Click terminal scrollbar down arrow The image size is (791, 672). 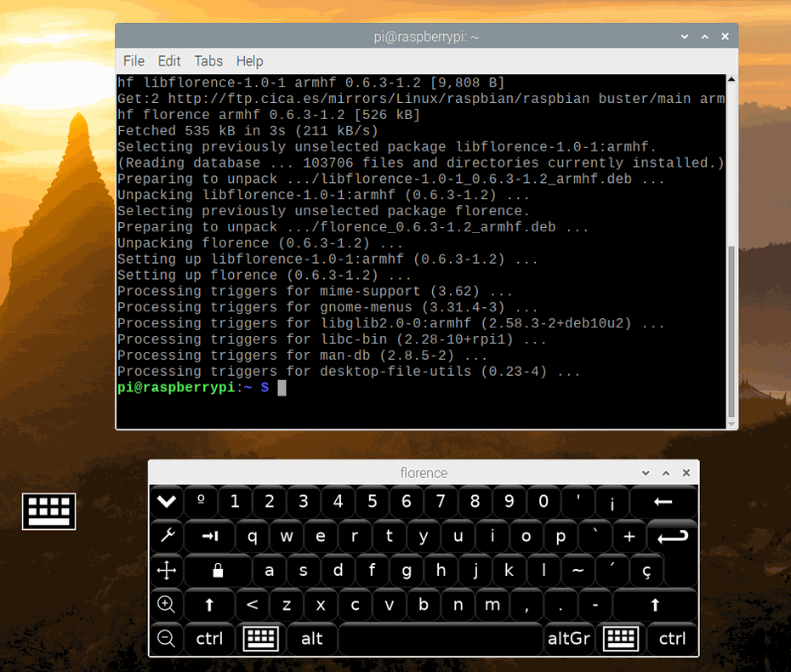point(731,424)
